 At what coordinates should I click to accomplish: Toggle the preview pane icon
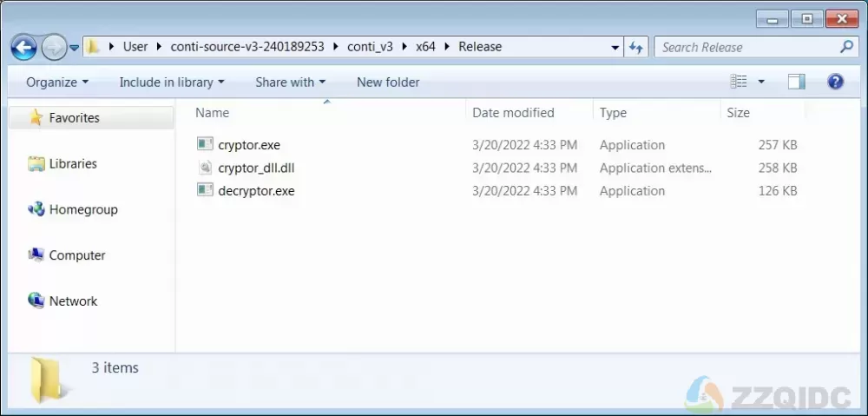point(796,82)
